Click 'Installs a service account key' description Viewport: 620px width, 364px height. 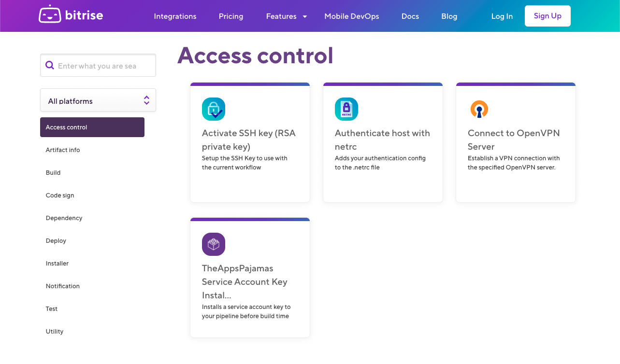coord(246,311)
